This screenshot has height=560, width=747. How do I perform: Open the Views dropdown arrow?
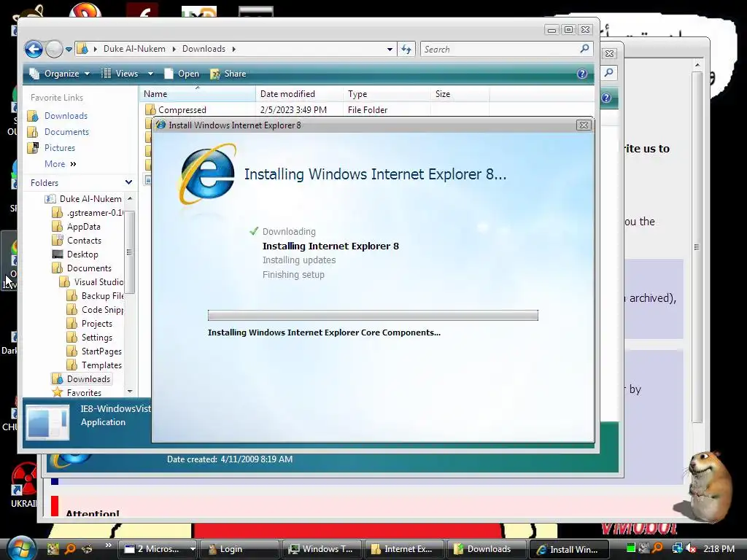[150, 74]
